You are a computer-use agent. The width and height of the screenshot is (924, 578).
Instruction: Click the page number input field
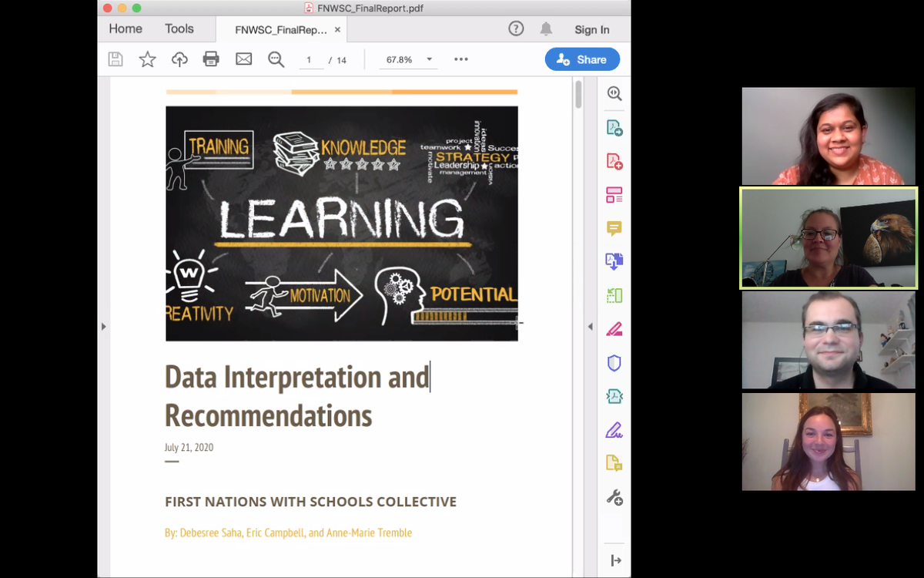coord(310,59)
